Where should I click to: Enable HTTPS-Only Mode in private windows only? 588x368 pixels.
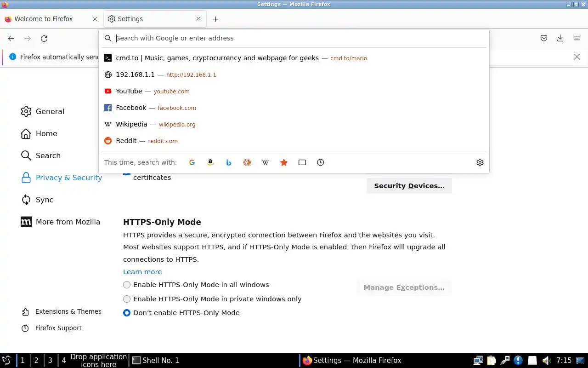coord(127,299)
